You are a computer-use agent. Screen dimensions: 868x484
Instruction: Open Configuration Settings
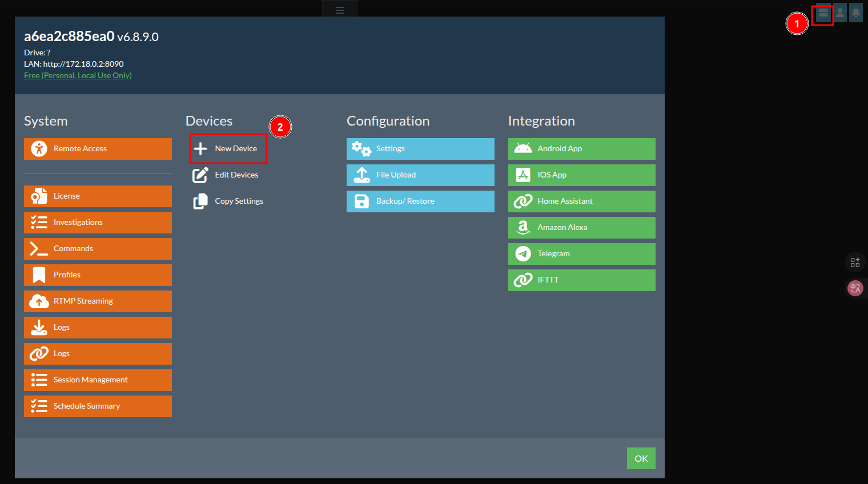click(x=420, y=149)
